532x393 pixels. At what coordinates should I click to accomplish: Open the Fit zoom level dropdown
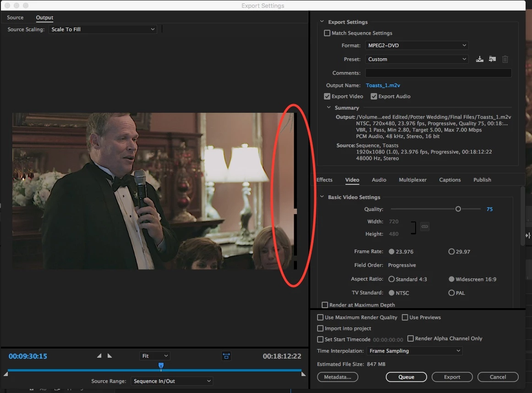tap(155, 356)
